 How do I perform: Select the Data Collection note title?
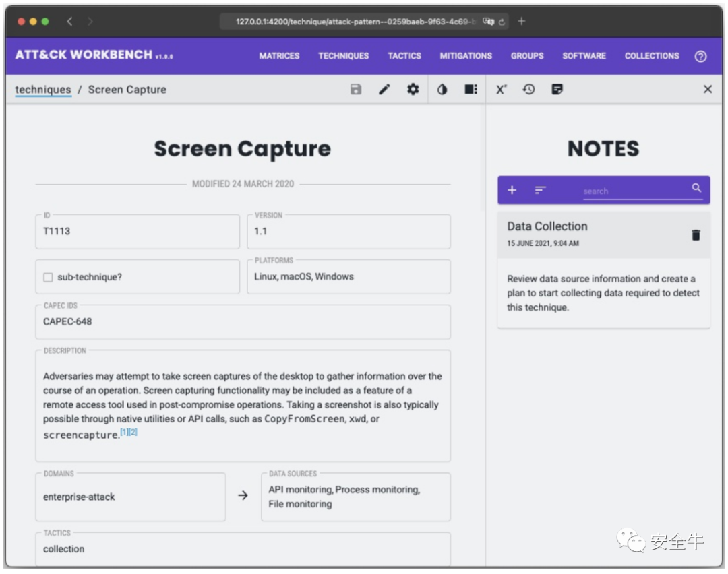click(547, 226)
